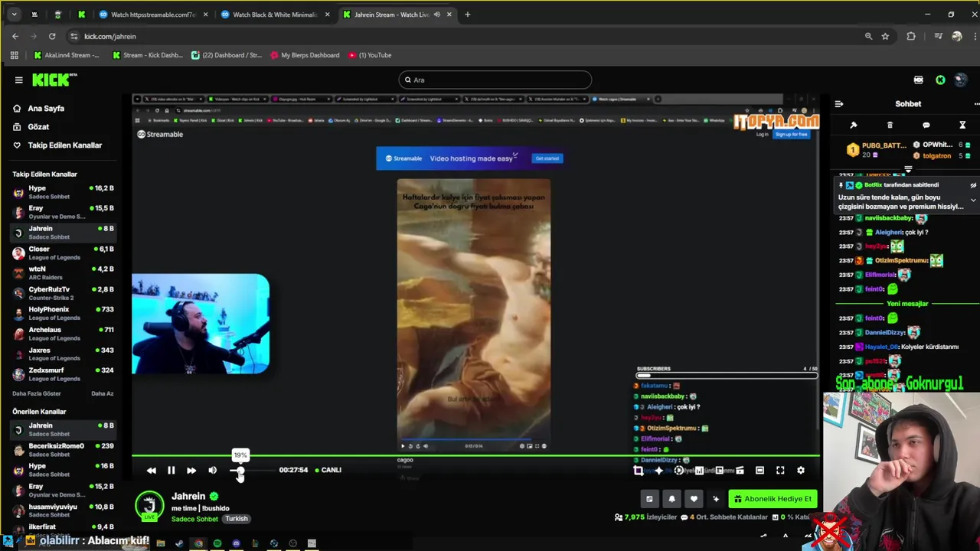This screenshot has width=980, height=551.
Task: Click Daha Az to collapse list
Action: tap(102, 393)
